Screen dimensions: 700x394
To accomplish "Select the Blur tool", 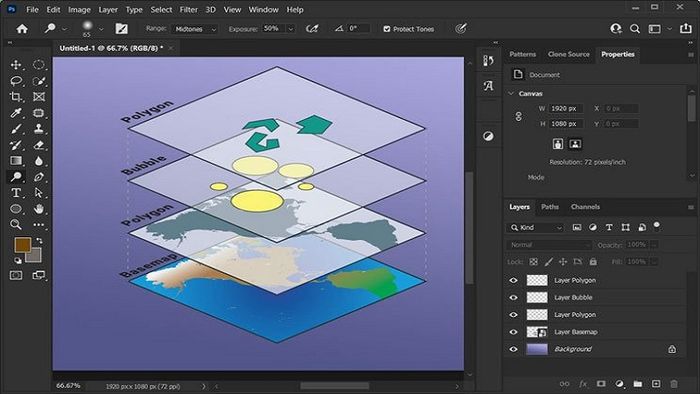I will (x=39, y=161).
